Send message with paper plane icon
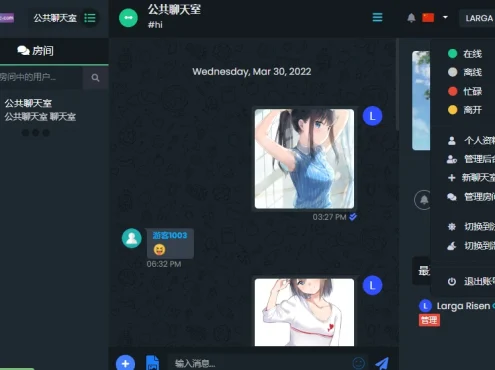Screen dimensions: 495x370 382,363
